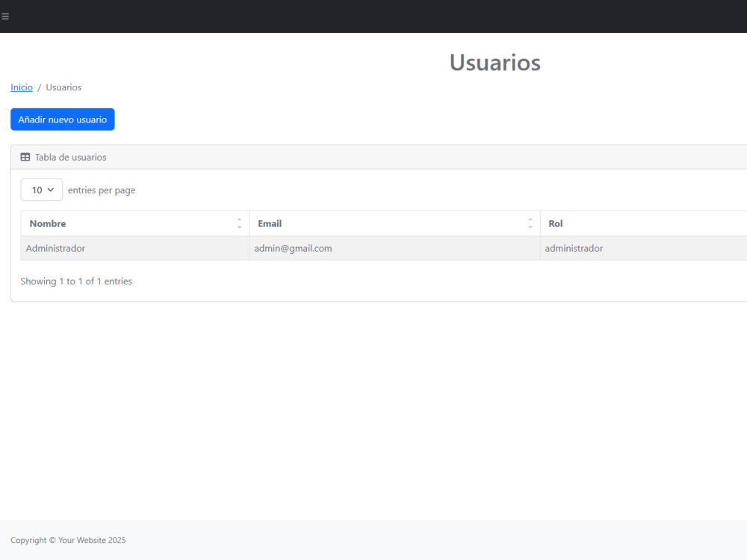Select the admin@gmail.com email cell

coord(394,248)
